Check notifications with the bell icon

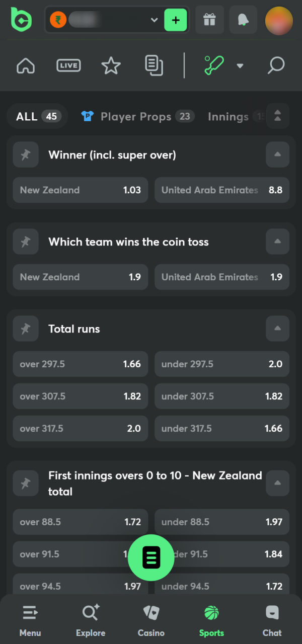(x=243, y=20)
